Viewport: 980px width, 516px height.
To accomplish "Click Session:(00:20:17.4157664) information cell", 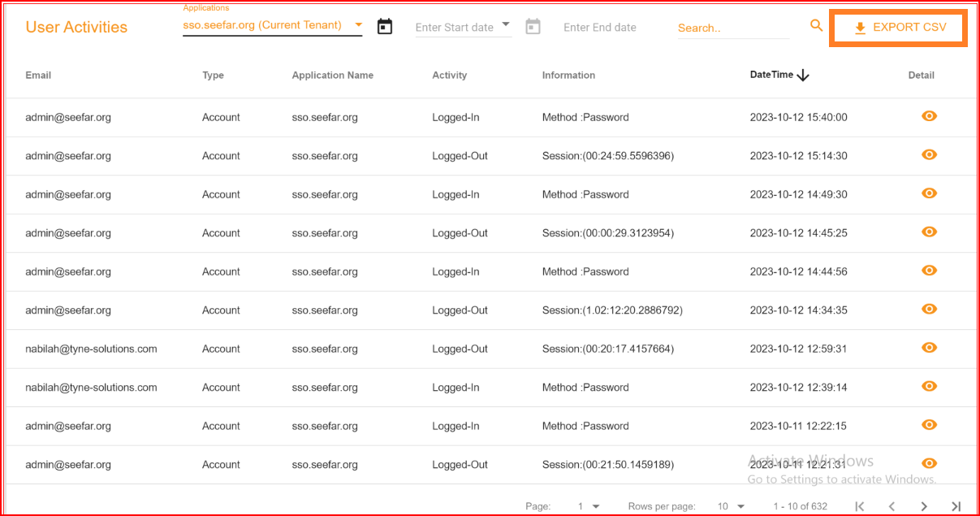I will (608, 349).
